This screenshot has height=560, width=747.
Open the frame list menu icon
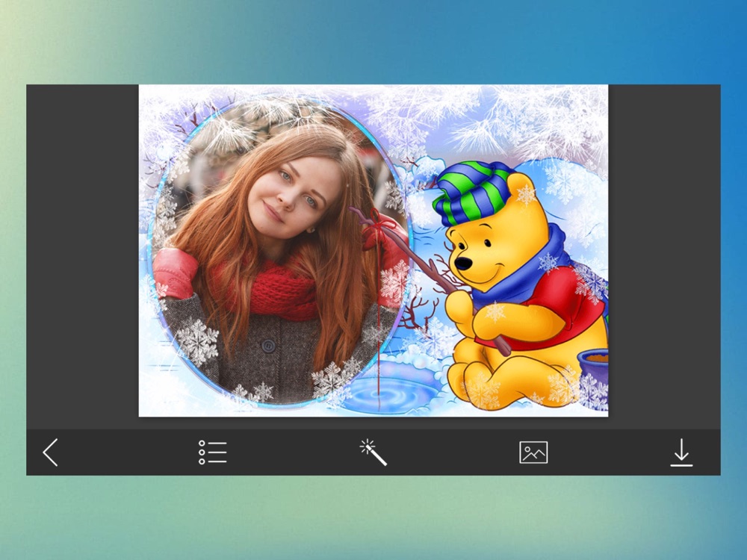[x=212, y=452]
